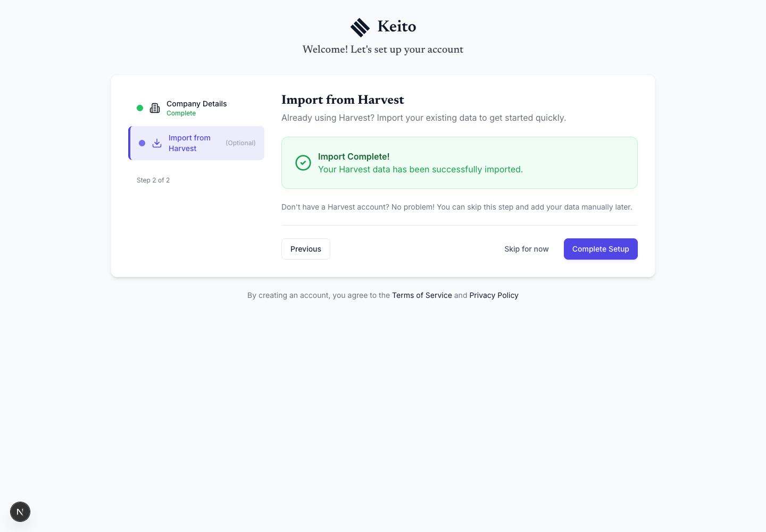Choose Skip for now

point(527,249)
